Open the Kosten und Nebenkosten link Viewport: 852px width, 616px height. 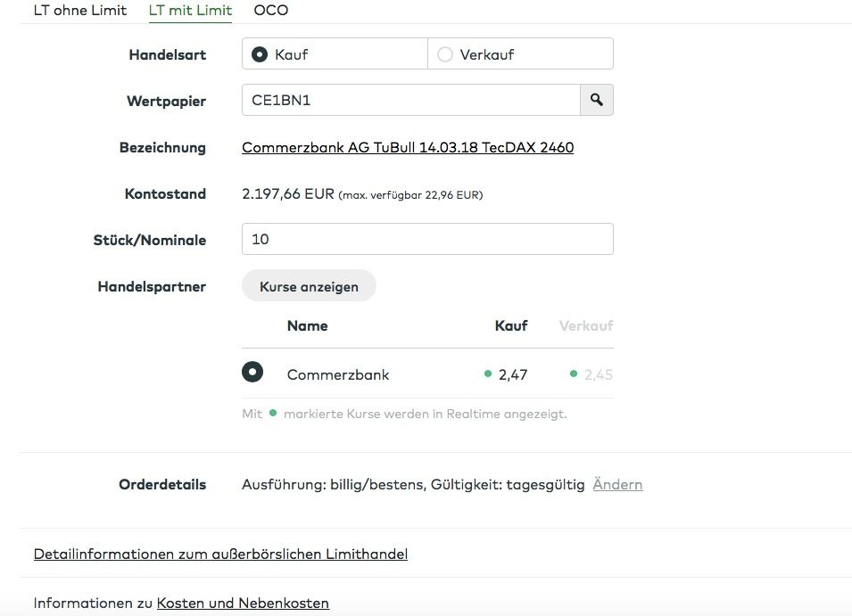(242, 603)
